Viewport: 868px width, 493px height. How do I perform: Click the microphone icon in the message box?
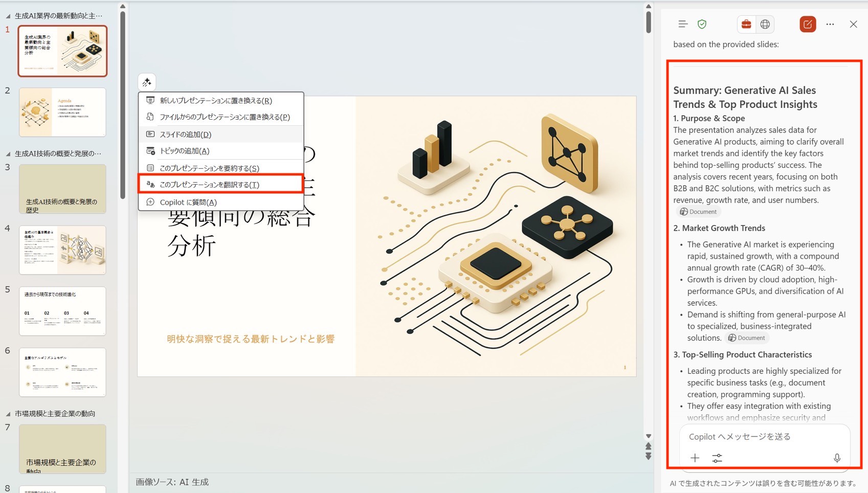[x=836, y=458]
